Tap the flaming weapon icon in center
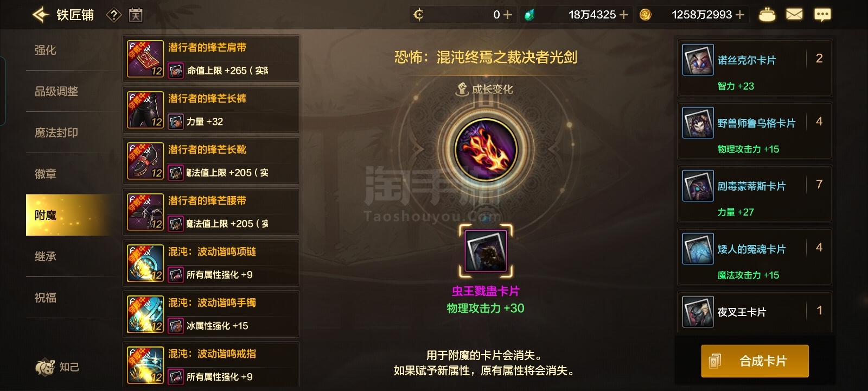The height and width of the screenshot is (391, 868). click(x=486, y=149)
